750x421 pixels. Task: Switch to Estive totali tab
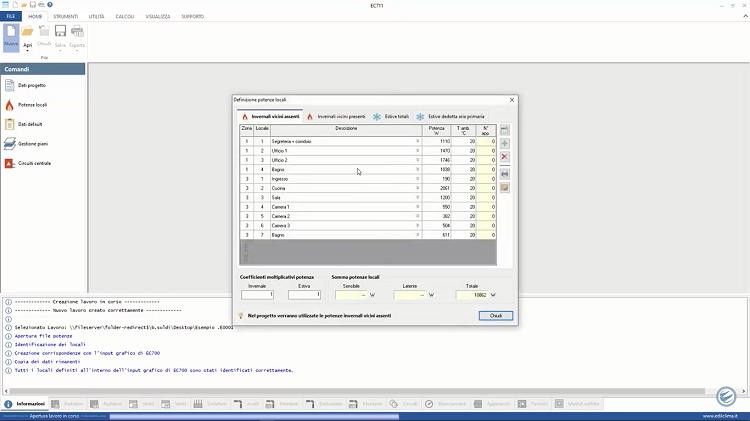(x=391, y=117)
